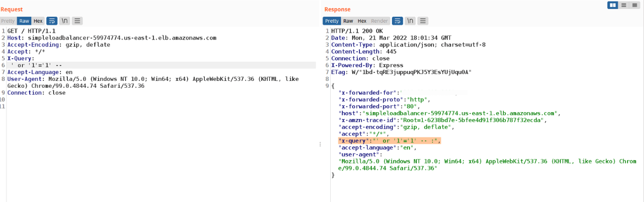Viewport: 644px width, 202px height.
Task: Click the highlighted x-query JSON line
Action: tap(389, 141)
